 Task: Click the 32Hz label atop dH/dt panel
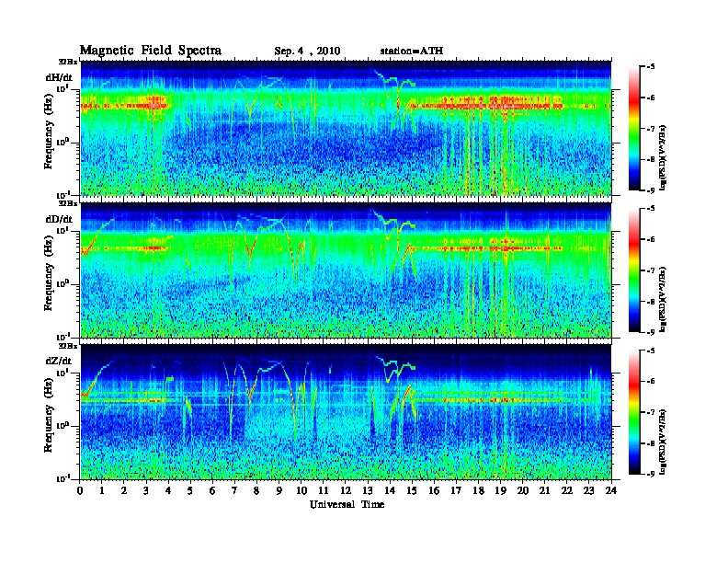(x=68, y=62)
